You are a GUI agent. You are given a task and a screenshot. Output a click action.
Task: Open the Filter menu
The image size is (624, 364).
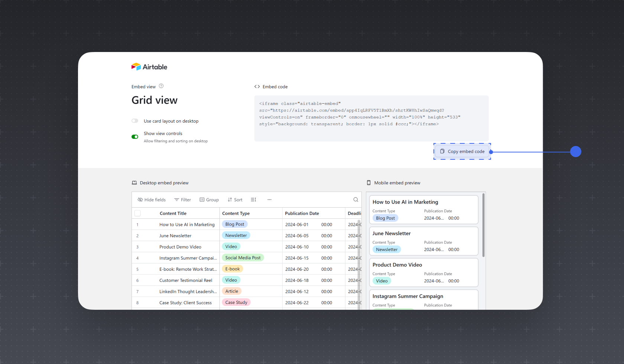(182, 200)
